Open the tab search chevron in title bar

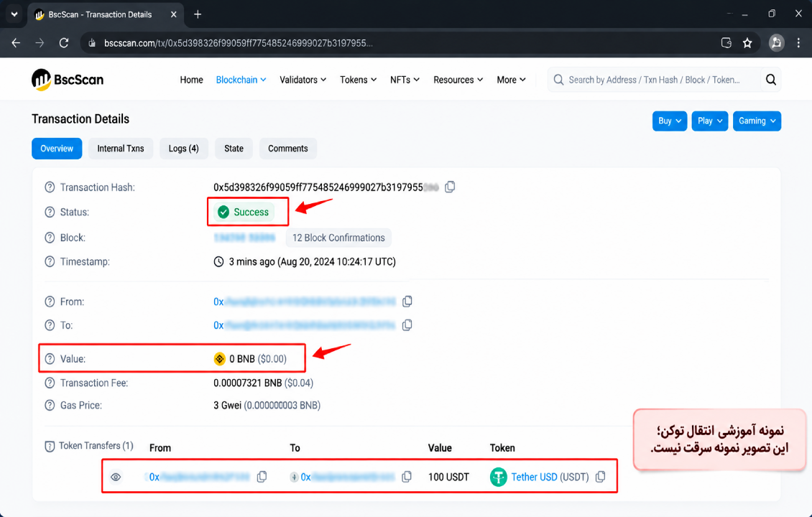[x=14, y=14]
